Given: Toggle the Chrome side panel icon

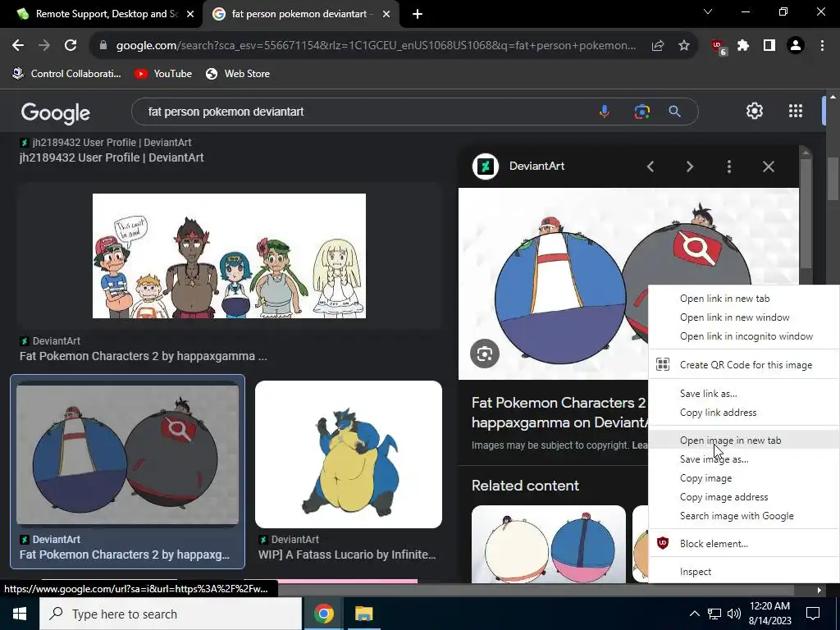Looking at the screenshot, I should 769,46.
